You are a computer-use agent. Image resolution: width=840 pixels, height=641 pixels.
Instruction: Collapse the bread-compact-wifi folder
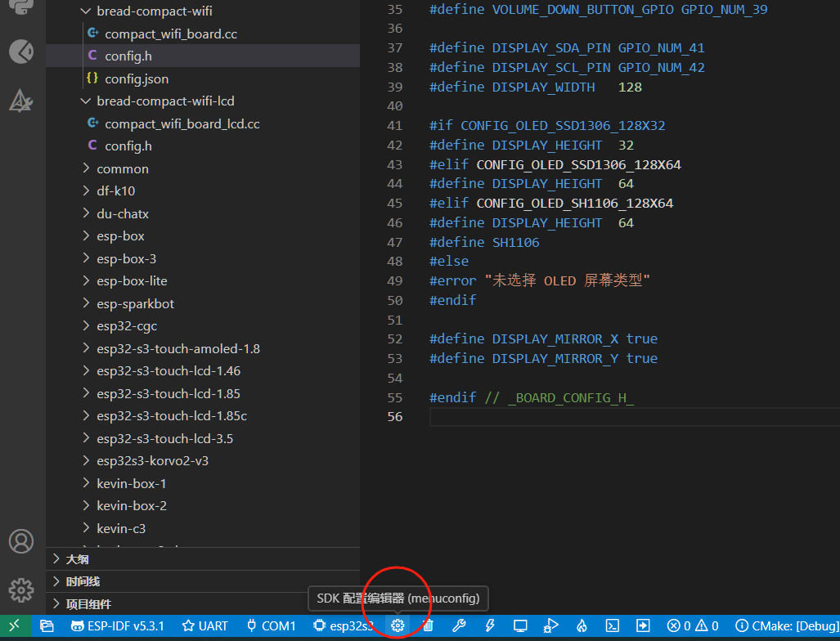[154, 11]
